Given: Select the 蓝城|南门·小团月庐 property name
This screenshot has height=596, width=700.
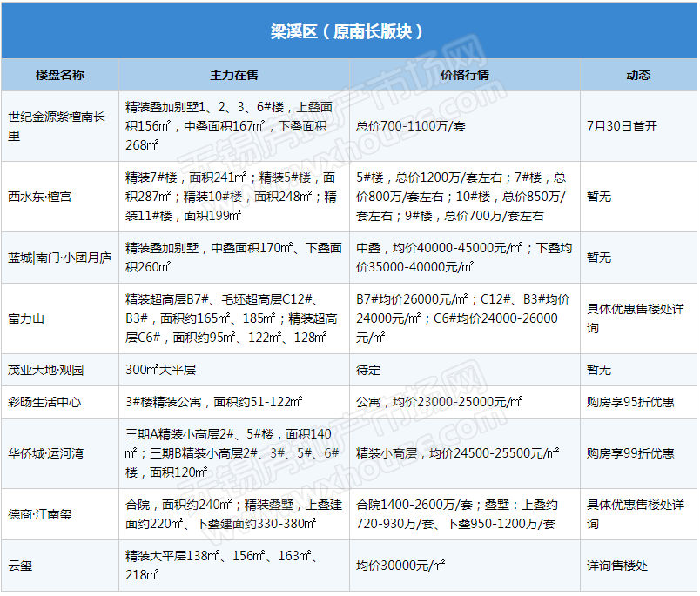Looking at the screenshot, I should tap(60, 258).
